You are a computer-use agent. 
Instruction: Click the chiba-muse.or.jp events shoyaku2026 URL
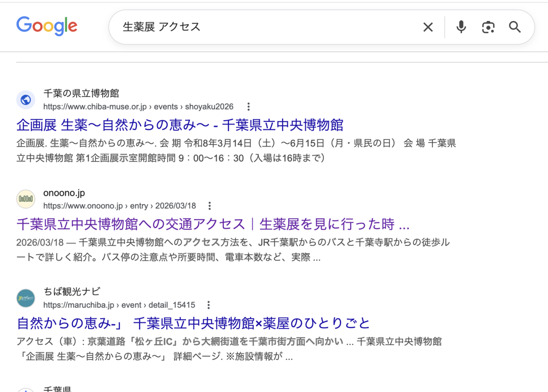138,107
